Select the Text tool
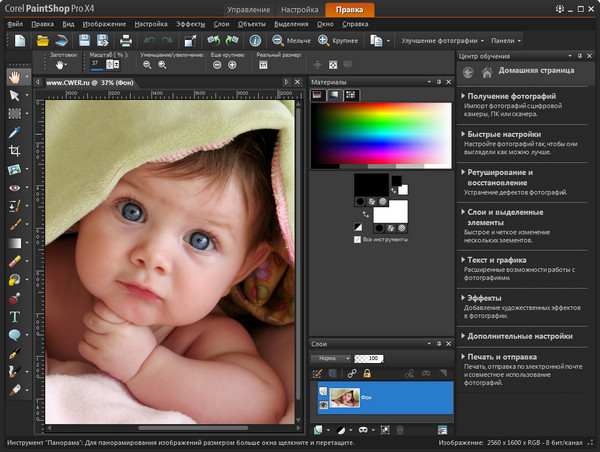Image resolution: width=600 pixels, height=452 pixels. (14, 316)
